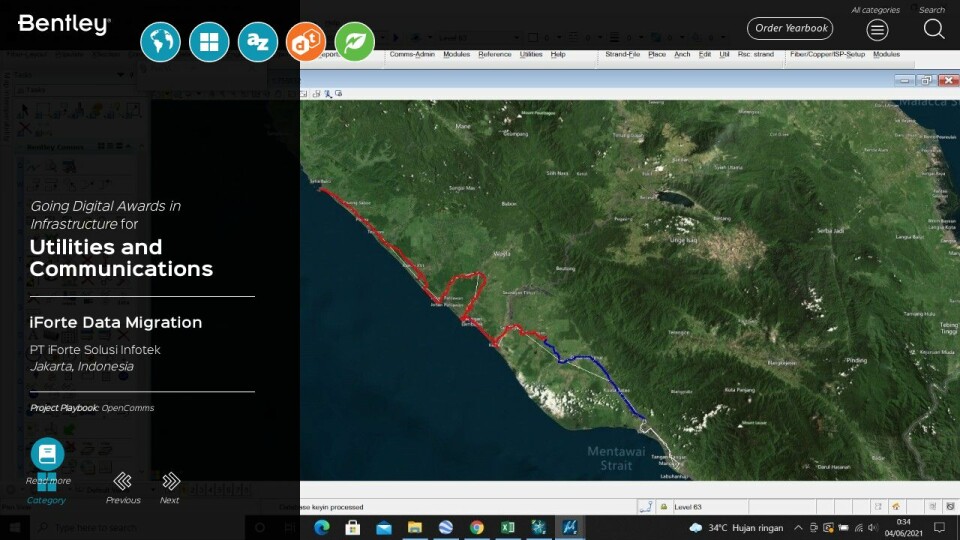Viewport: 960px width, 540px height.
Task: Click the magnifying glass search icon
Action: pos(934,29)
